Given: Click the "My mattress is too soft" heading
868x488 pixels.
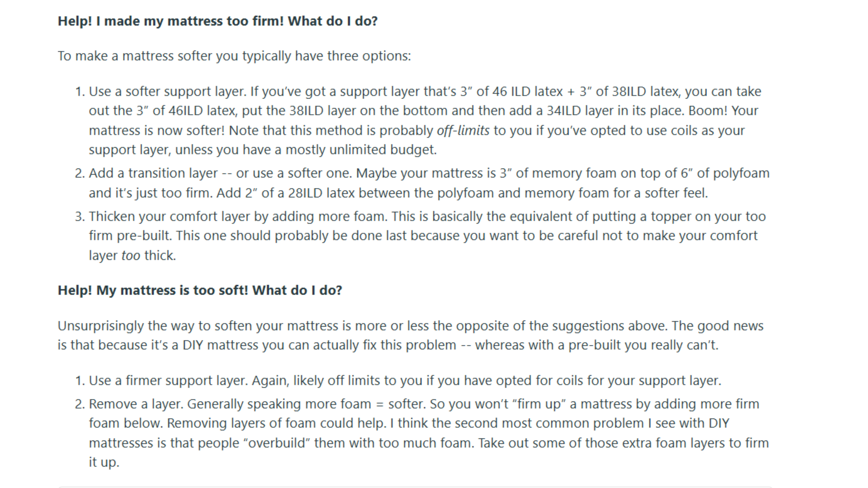Looking at the screenshot, I should coord(199,290).
